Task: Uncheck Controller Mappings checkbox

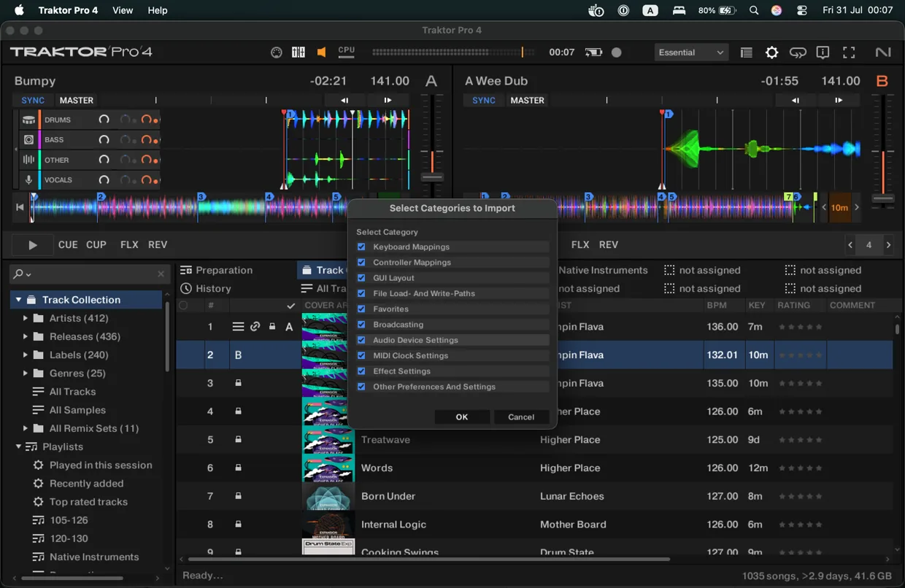Action: 361,262
